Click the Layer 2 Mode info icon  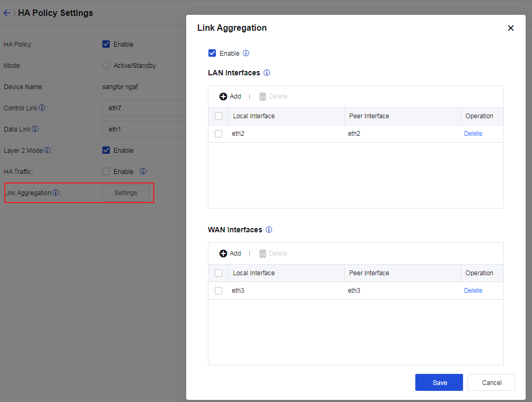(47, 151)
